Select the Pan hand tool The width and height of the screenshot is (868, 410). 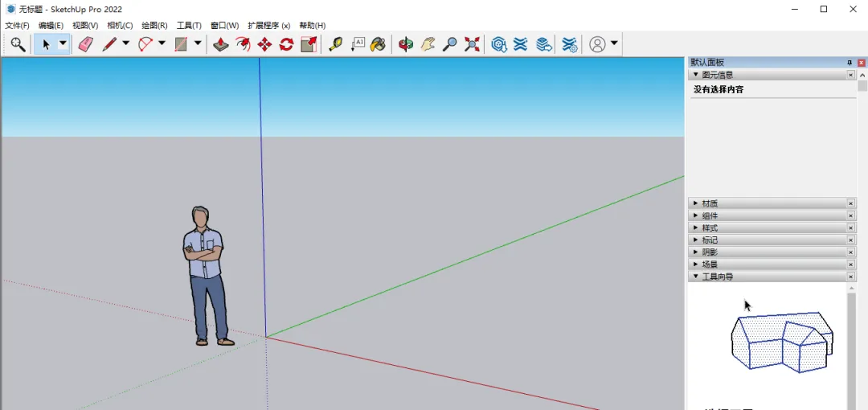click(x=428, y=44)
